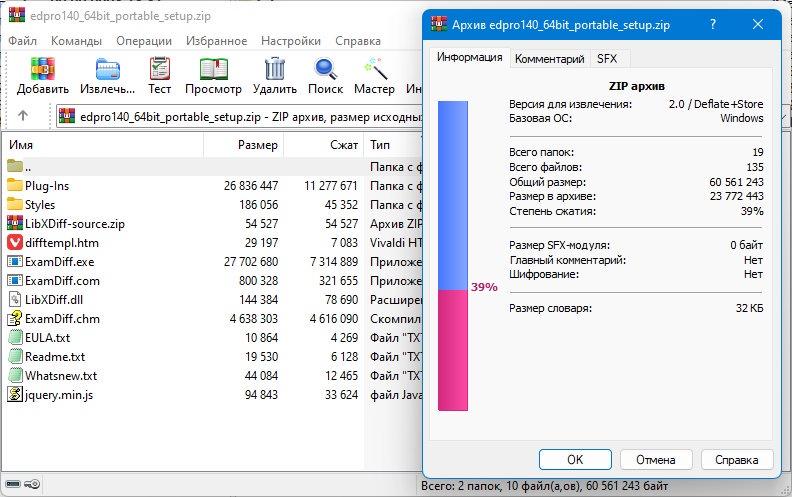Launch the Мастер wizard wand icon
This screenshot has height=497, width=792.
pyautogui.click(x=375, y=69)
